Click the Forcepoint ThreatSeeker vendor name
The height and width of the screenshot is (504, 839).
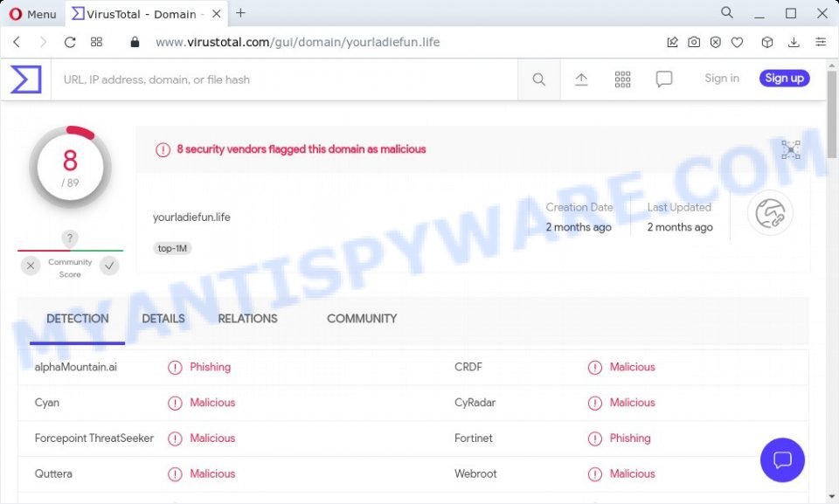tap(94, 438)
